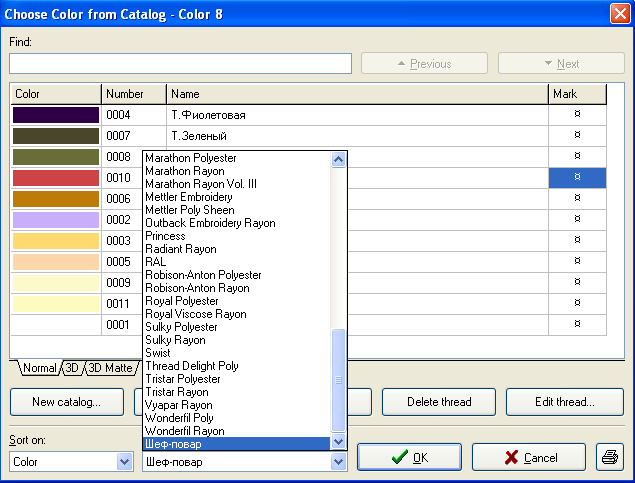635x483 pixels.
Task: Click the printer icon button
Action: (608, 458)
